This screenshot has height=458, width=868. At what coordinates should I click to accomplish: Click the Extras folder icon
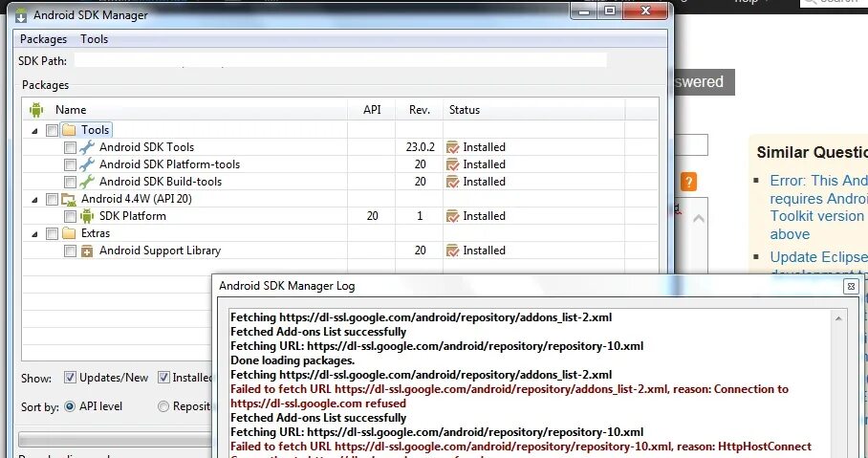tap(69, 233)
